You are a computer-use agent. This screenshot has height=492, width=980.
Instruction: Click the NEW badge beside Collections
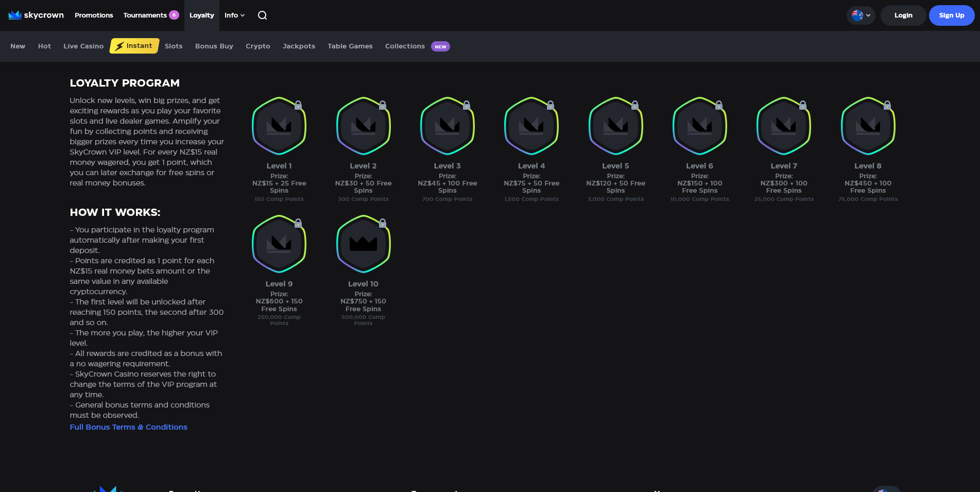[x=440, y=46]
